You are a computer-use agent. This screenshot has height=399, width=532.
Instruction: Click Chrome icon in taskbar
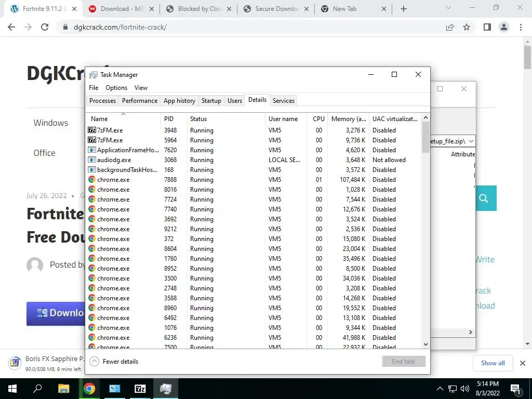point(89,389)
